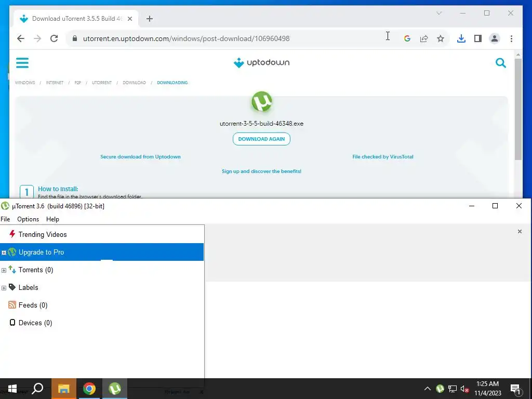Go to INTERNET breadcrumb
Screen dimensions: 532x399
point(55,83)
